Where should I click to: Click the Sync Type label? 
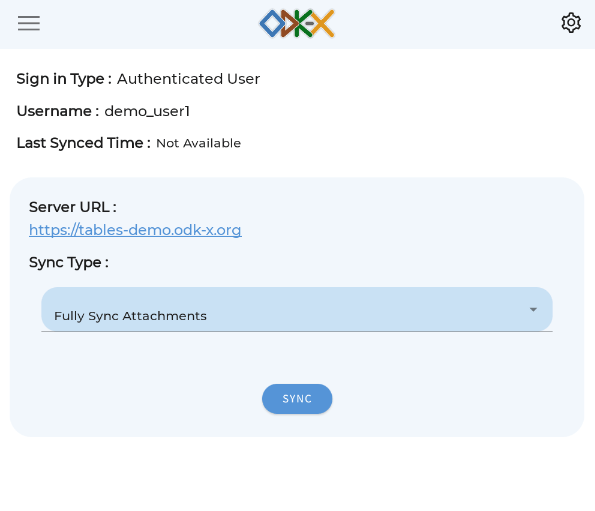pyautogui.click(x=69, y=263)
